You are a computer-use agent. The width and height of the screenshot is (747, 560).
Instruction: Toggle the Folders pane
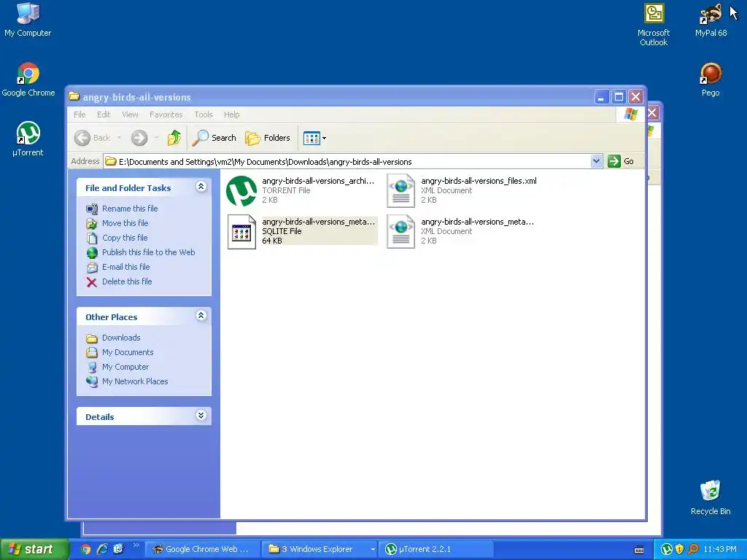[268, 138]
